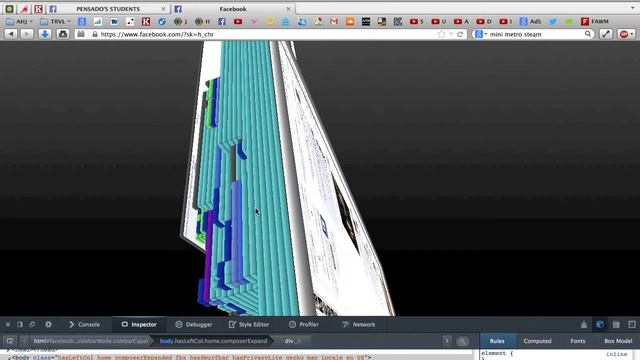Open the Gmail bookmark
640x360 pixels.
click(x=334, y=21)
